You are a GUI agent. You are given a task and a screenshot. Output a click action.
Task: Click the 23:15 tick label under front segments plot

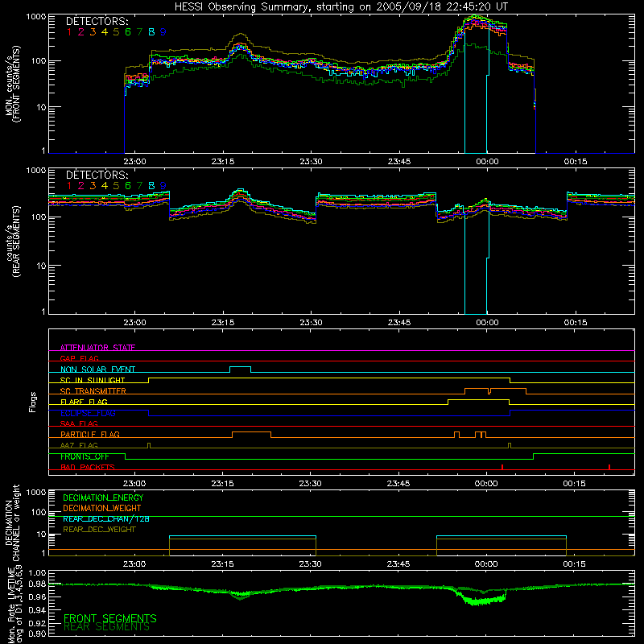tap(223, 162)
